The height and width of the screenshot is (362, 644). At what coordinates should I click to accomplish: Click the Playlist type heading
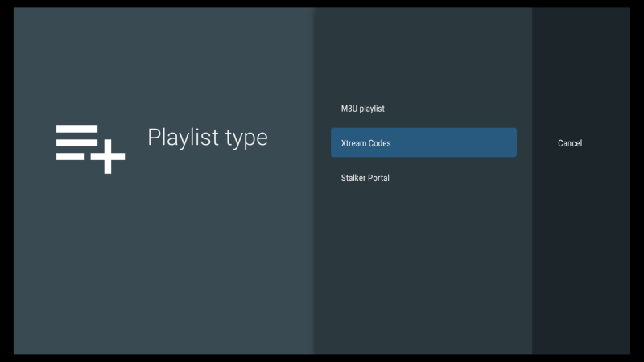(207, 138)
